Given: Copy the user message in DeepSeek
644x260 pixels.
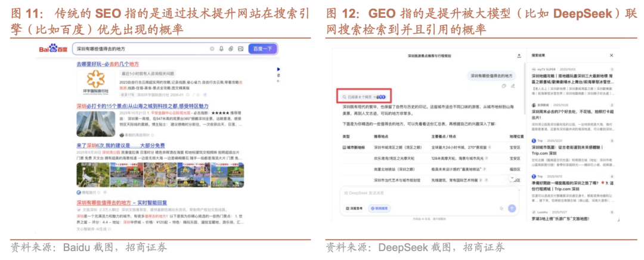Looking at the screenshot, I should 504,86.
